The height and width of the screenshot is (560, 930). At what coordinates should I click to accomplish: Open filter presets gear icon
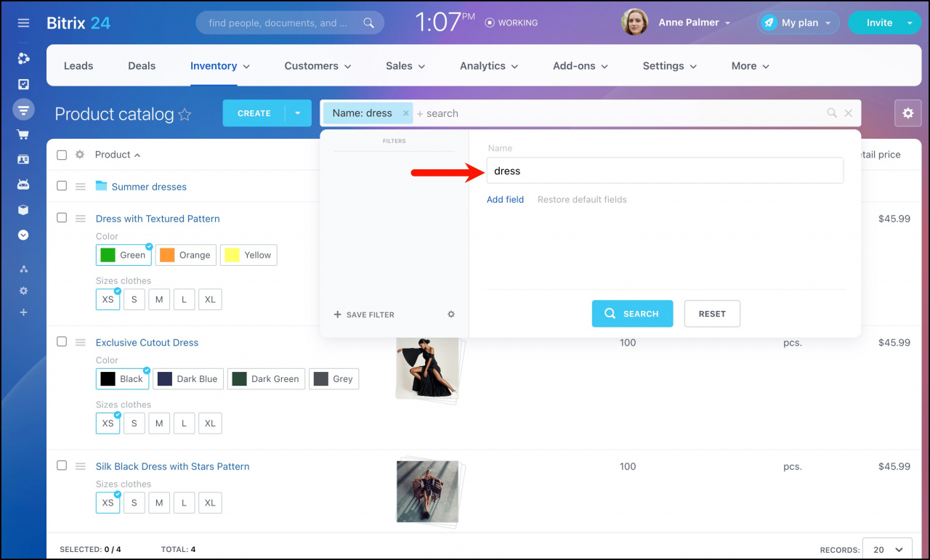click(451, 315)
